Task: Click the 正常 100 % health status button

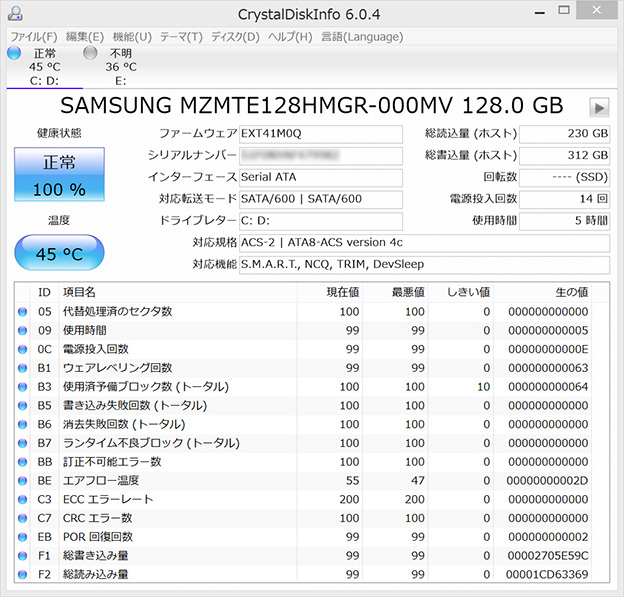Action: pyautogui.click(x=57, y=176)
